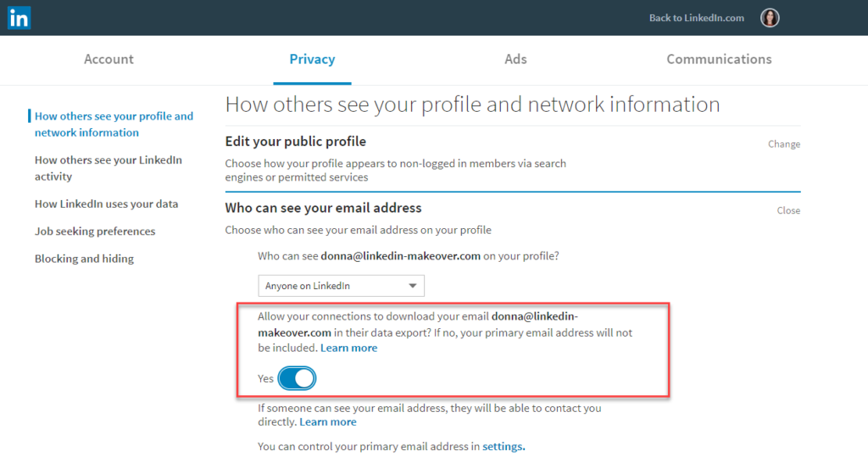Open Learn more about data export
The width and height of the screenshot is (868, 468).
349,348
